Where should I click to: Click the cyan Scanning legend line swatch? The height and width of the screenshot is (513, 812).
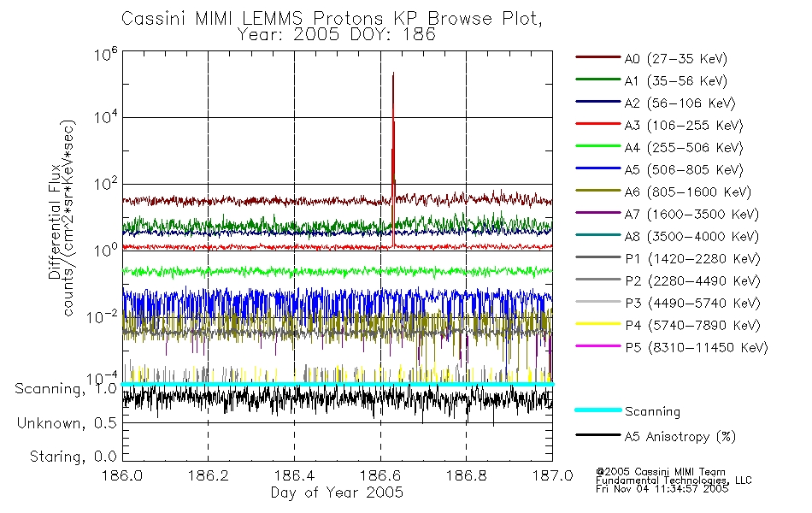(x=598, y=410)
